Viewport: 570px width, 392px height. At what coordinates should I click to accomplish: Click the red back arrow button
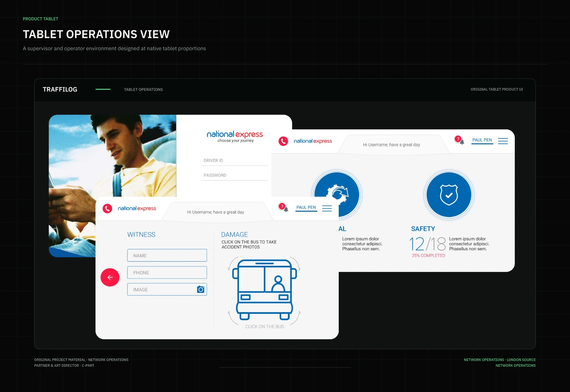click(x=110, y=277)
